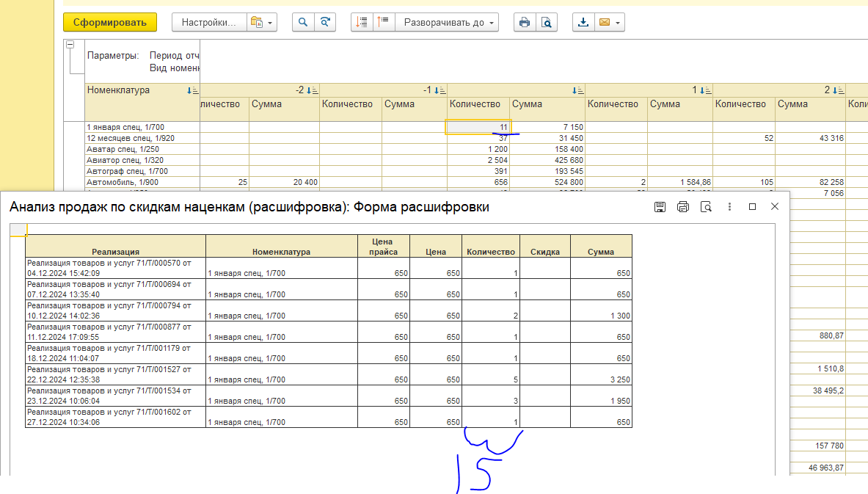
Task: Open the send by email dropdown
Action: point(610,22)
